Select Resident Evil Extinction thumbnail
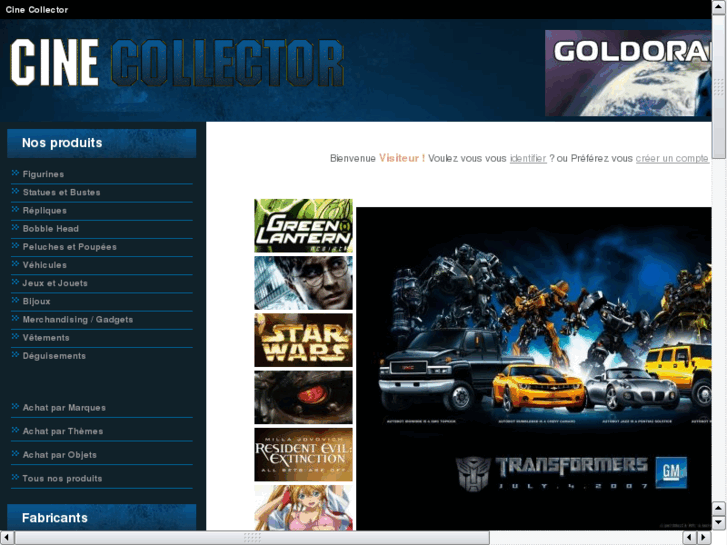Viewport: 727px width, 545px height. (303, 455)
